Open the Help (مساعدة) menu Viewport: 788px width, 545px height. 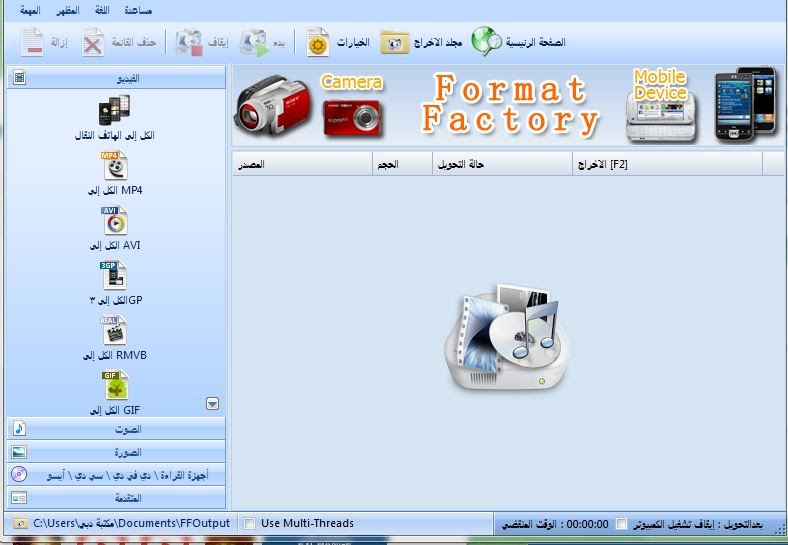point(138,10)
